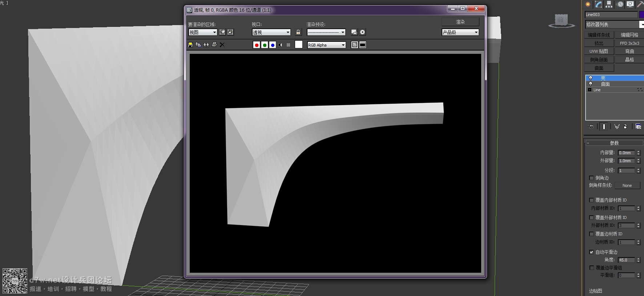Click the make unique icon

tap(617, 127)
